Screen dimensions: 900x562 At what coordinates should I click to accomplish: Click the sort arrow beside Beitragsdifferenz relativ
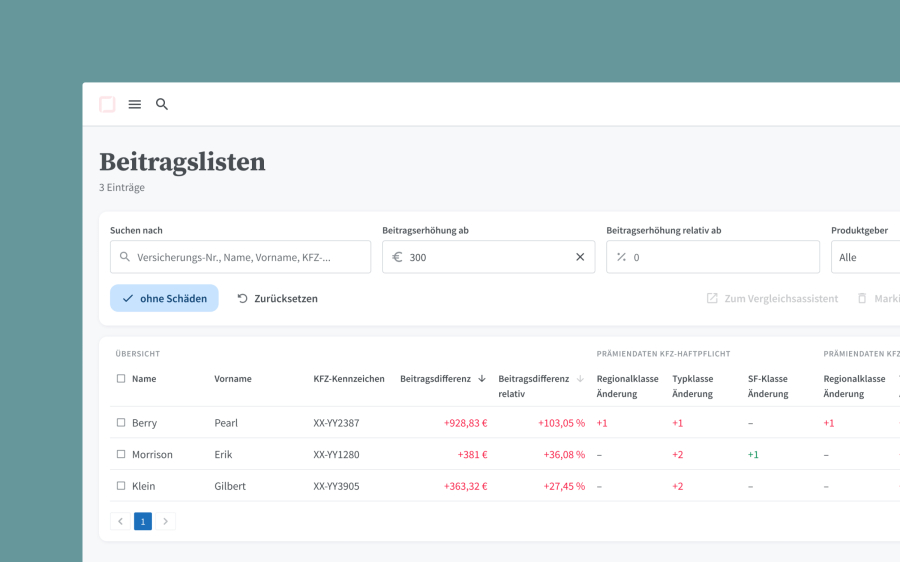pyautogui.click(x=580, y=379)
